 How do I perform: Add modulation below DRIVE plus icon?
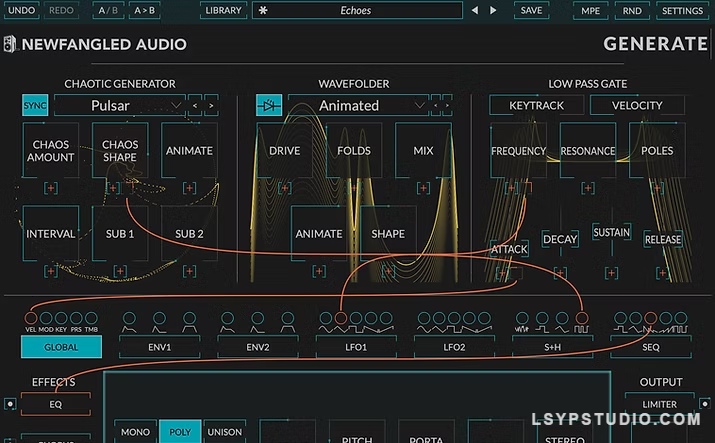point(285,188)
